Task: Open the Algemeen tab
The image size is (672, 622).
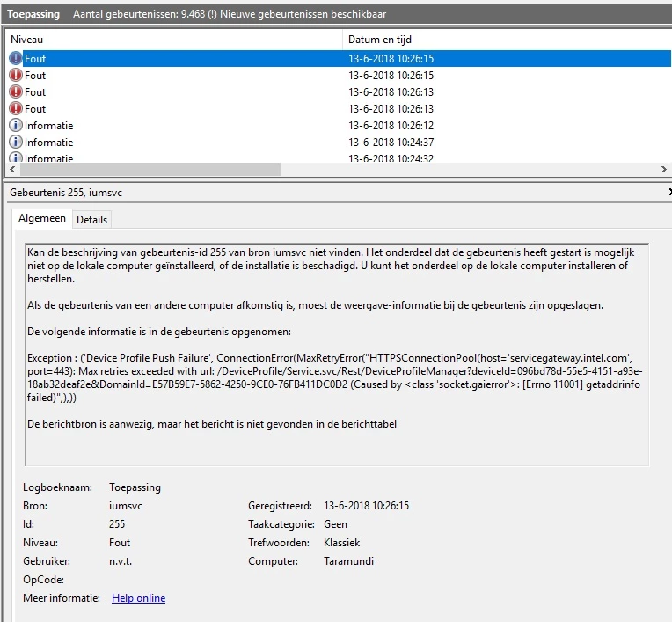Action: 42,218
